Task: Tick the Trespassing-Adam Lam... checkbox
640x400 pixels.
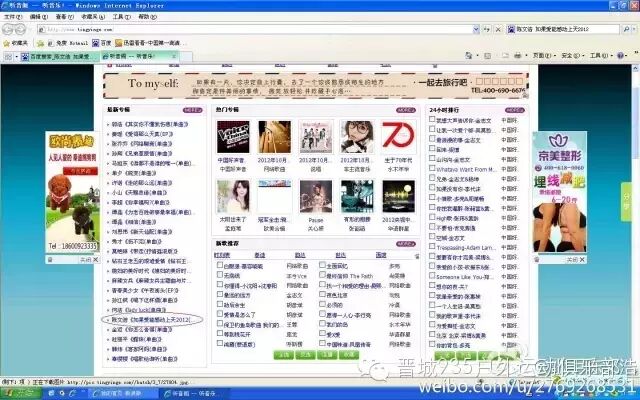Action: coord(432,247)
